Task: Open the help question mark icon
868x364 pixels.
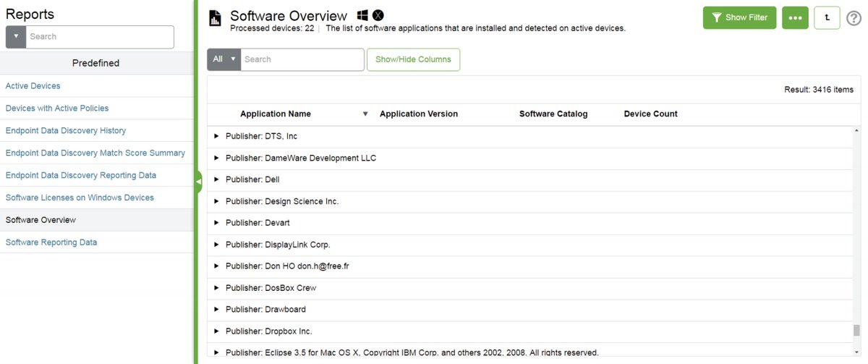Action: tap(854, 18)
